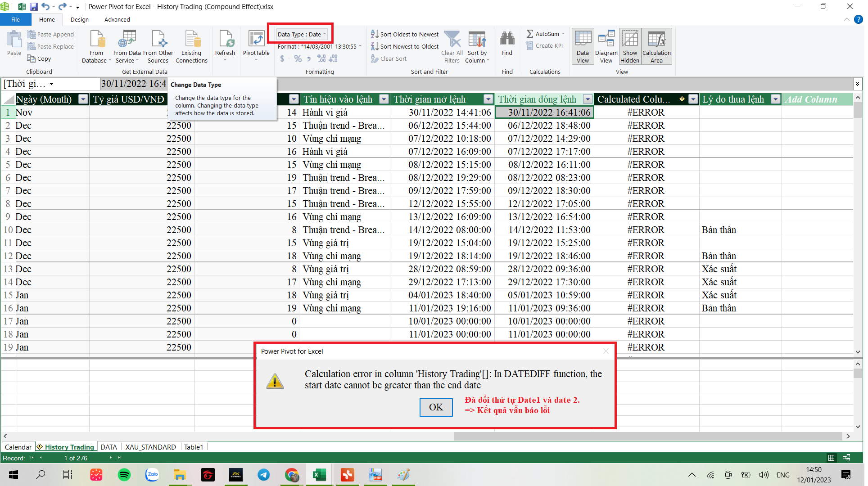Click the horizontal scrollbar thumb
Image resolution: width=868 pixels, height=486 pixels.
pos(647,436)
